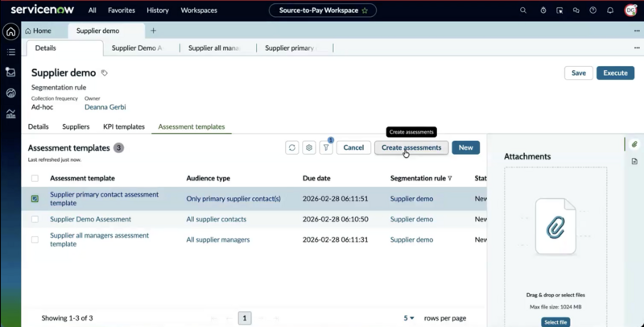
Task: Switch to the KPI templates tab
Action: tap(124, 126)
